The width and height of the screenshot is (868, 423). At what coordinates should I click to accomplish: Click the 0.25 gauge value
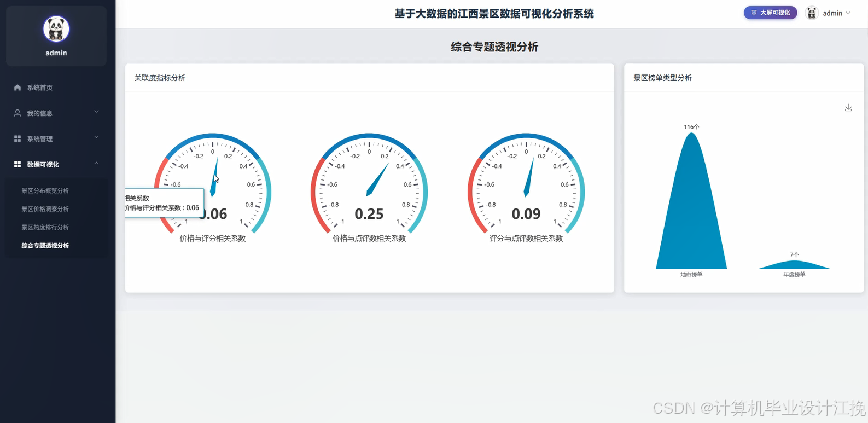(369, 214)
